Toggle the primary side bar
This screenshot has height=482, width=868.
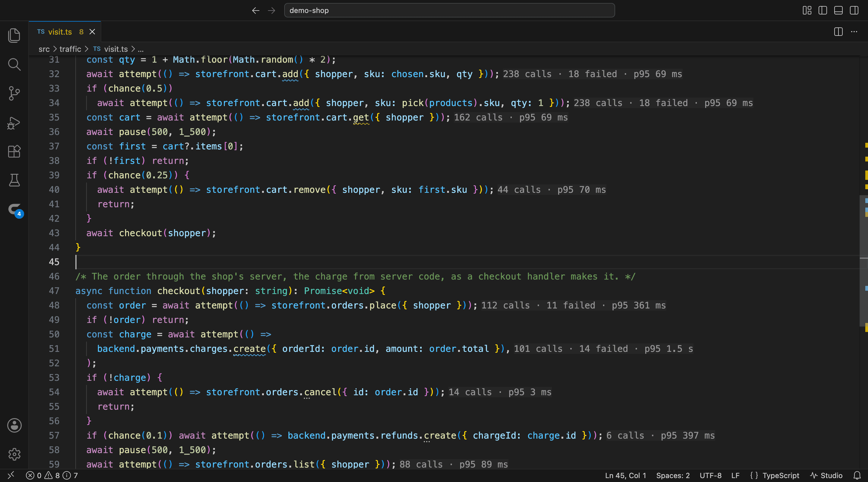(822, 11)
